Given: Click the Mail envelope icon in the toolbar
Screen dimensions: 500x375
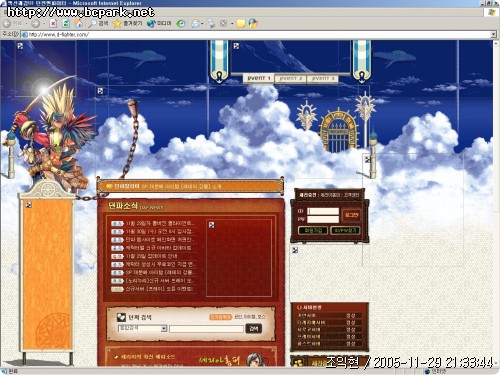Looking at the screenshot, I should point(196,23).
